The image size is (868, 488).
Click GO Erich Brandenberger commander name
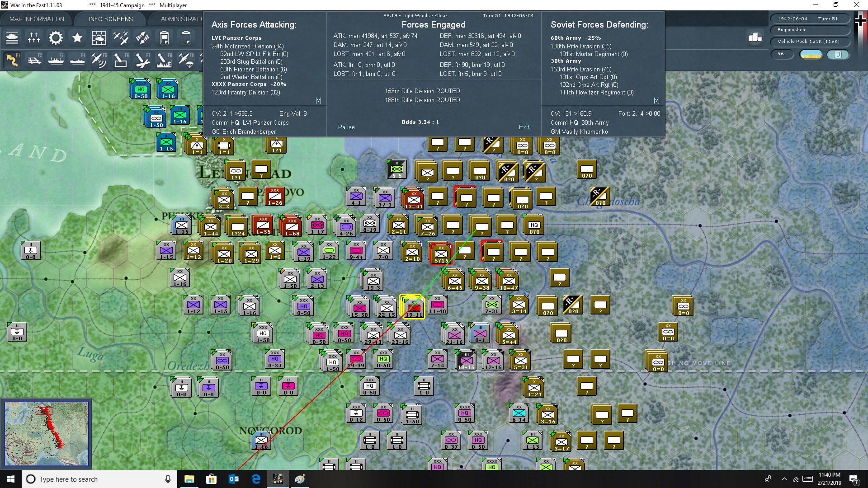tap(244, 132)
